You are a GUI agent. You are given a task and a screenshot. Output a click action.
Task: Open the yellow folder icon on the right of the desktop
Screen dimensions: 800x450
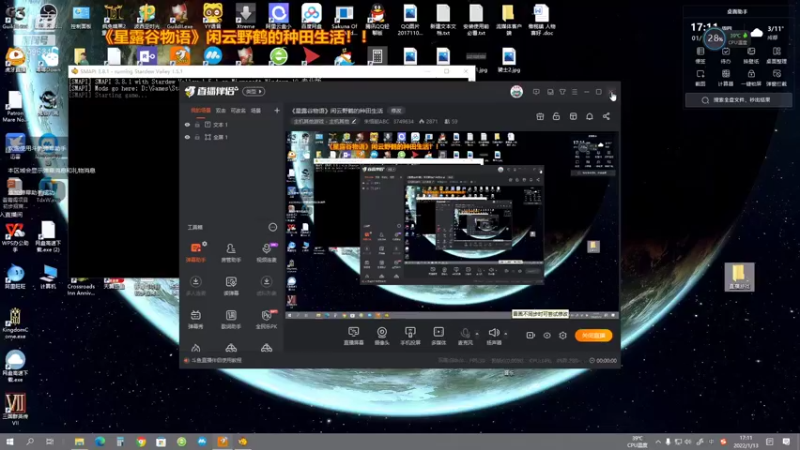coord(739,277)
